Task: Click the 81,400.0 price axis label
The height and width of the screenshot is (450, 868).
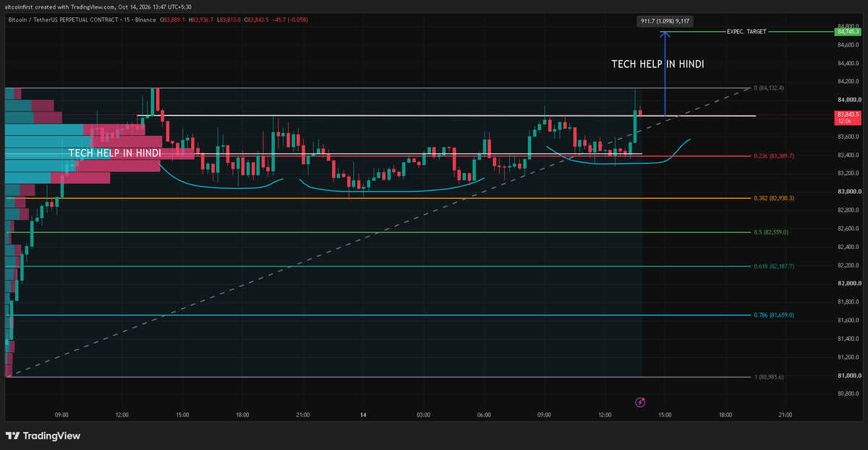Action: (x=848, y=339)
